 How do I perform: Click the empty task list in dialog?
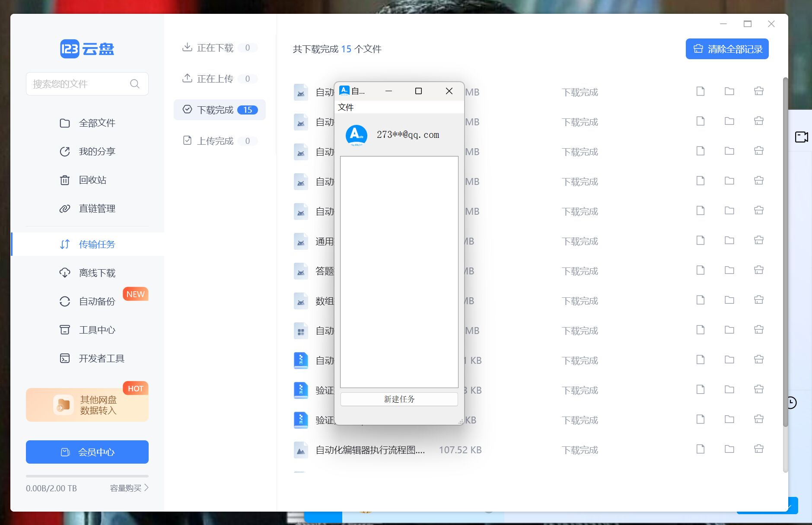pyautogui.click(x=399, y=272)
